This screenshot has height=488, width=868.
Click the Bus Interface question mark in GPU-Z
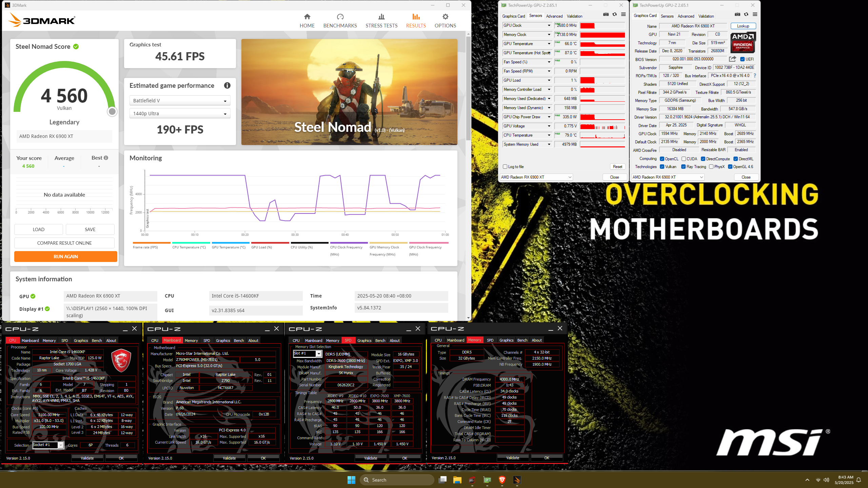click(754, 76)
